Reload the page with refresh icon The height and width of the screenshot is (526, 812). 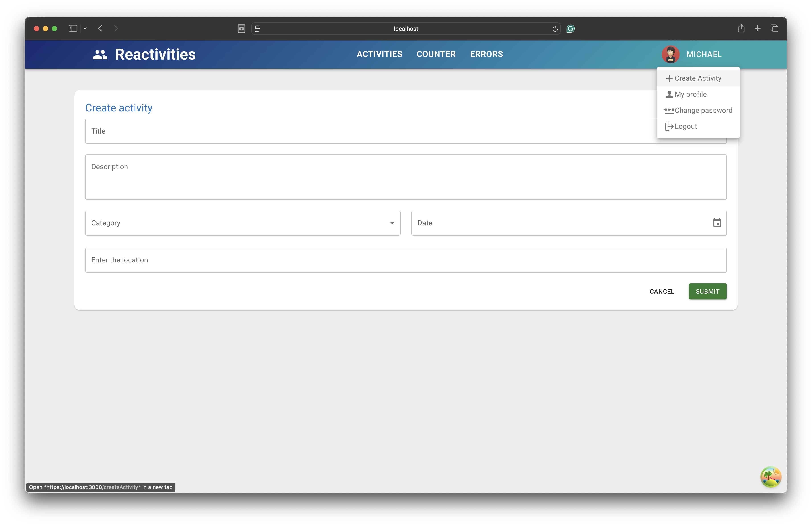[555, 29]
